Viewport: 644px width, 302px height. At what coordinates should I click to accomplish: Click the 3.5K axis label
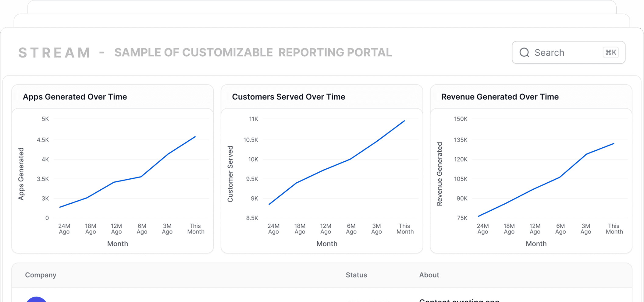[43, 179]
